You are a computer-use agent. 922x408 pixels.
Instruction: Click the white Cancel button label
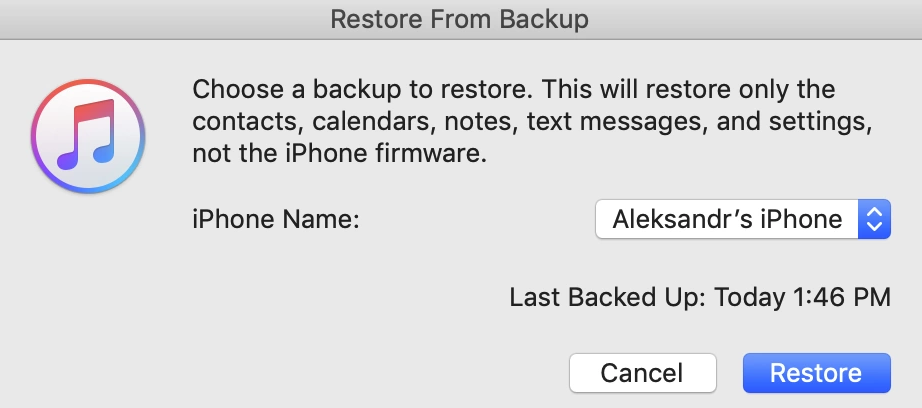(642, 373)
